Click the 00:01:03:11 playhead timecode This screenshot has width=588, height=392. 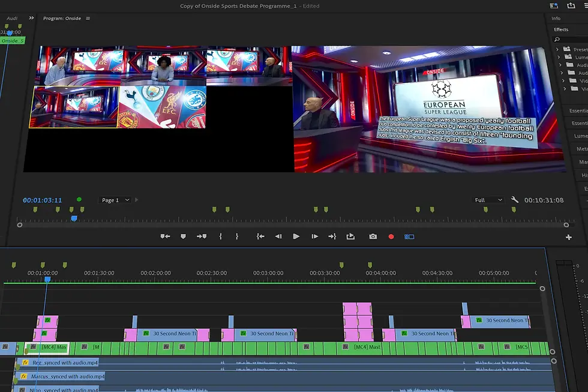point(43,200)
